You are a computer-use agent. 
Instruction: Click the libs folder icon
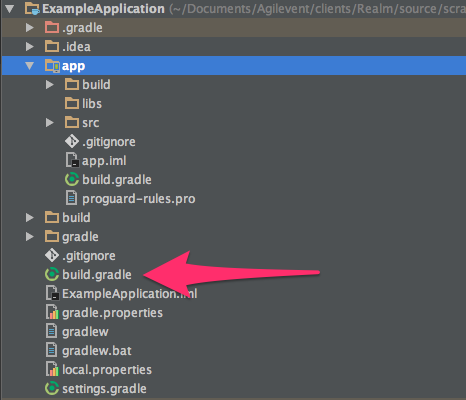pos(72,103)
